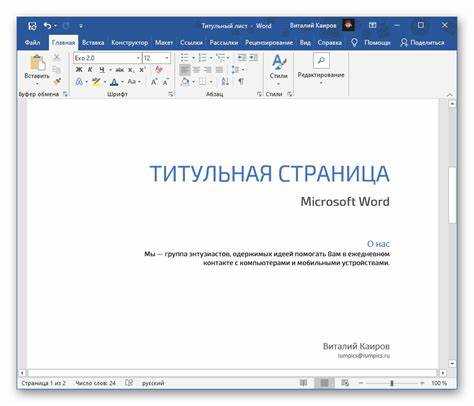This screenshot has width=474, height=406.
Task: Toggle paragraph marks ¶ display
Action: pos(241,81)
